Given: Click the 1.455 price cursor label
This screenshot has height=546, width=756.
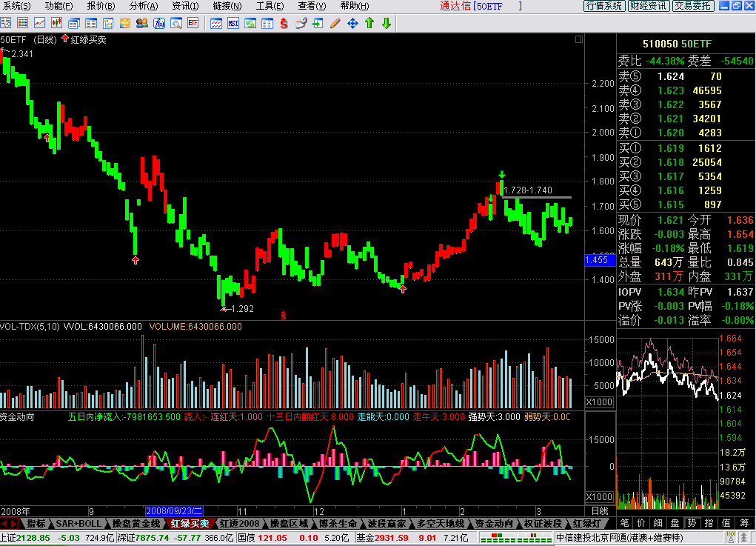Looking at the screenshot, I should point(600,260).
